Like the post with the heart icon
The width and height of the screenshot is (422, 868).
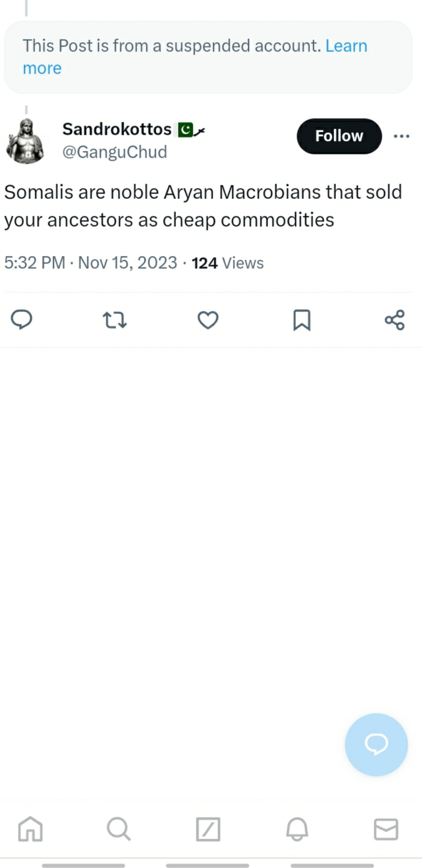(x=207, y=320)
